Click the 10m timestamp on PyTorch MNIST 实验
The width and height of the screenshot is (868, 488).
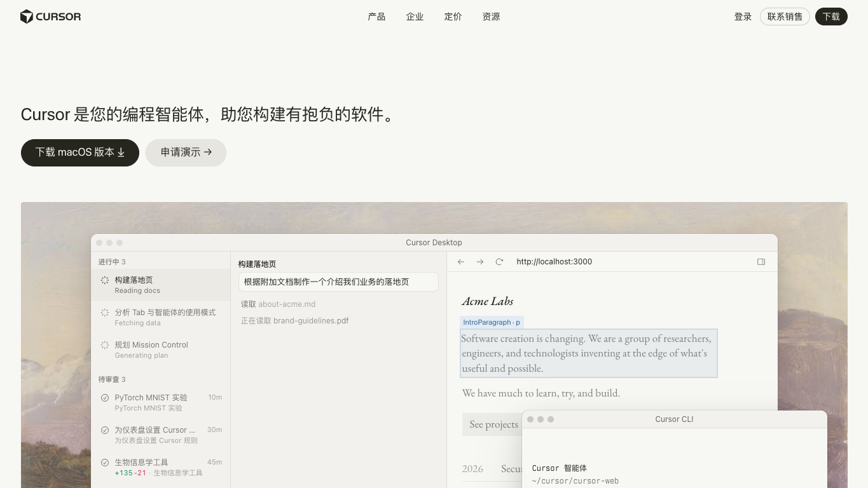215,398
